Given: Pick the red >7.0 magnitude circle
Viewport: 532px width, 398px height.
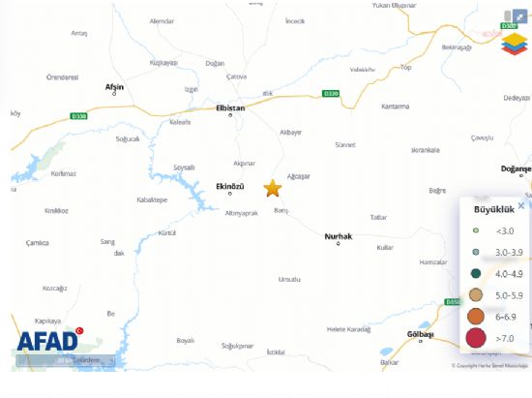Looking at the screenshot, I should click(476, 338).
